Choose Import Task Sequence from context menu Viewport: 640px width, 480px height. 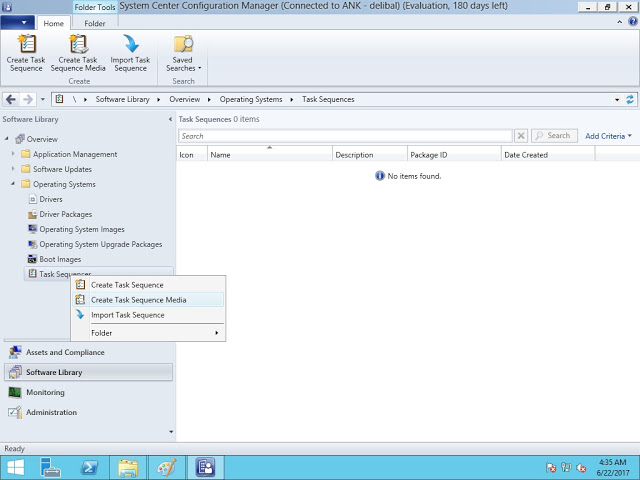pyautogui.click(x=127, y=315)
